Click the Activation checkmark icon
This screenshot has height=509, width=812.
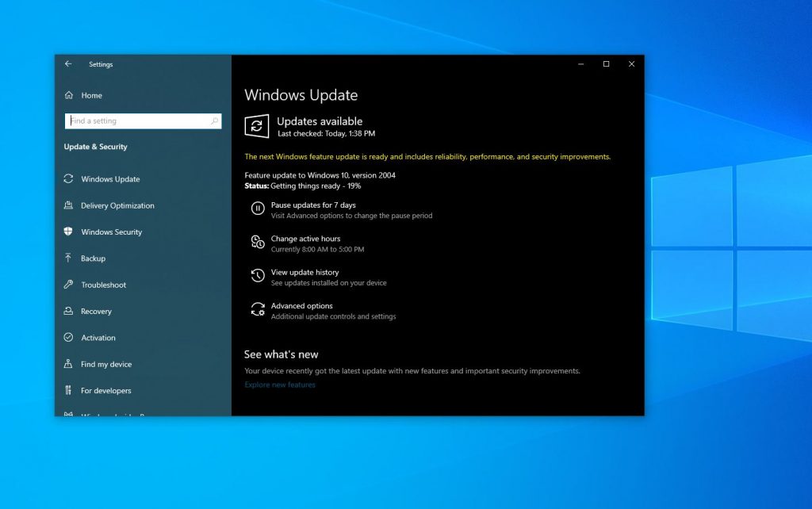tap(71, 338)
